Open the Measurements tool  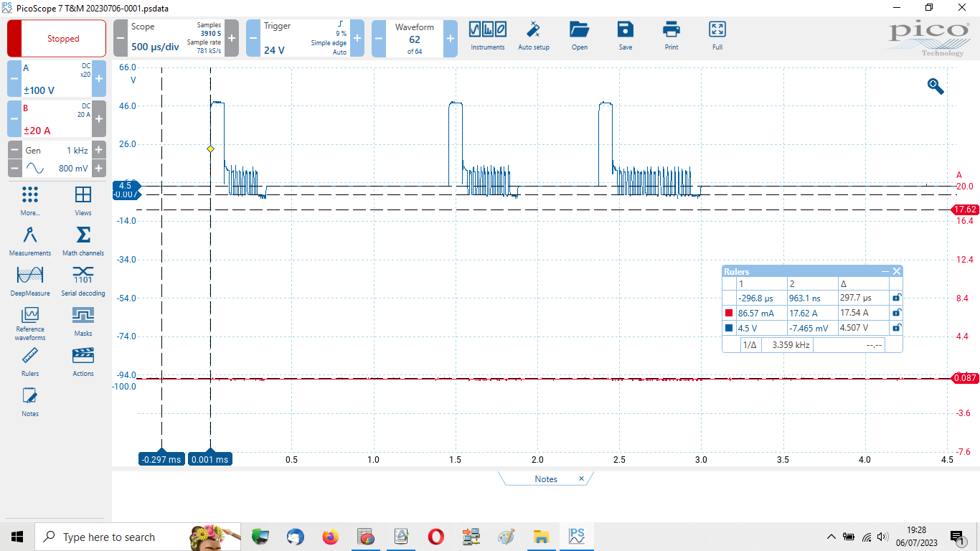click(x=30, y=242)
